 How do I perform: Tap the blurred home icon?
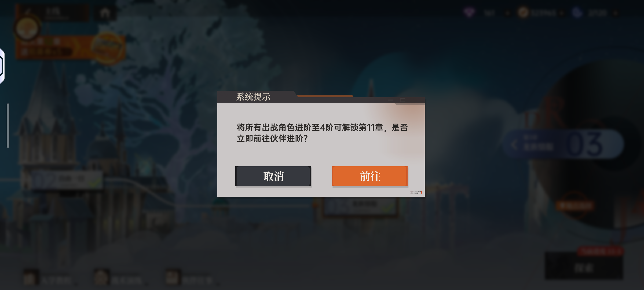[x=105, y=13]
